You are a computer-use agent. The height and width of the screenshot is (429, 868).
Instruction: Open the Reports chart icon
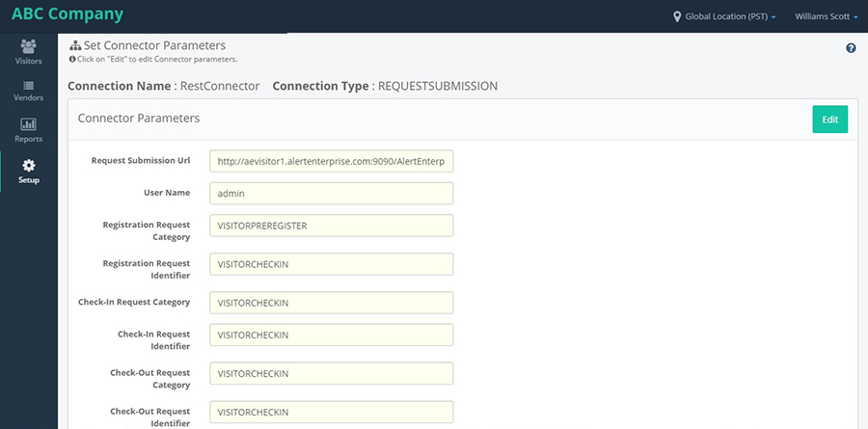[x=28, y=124]
